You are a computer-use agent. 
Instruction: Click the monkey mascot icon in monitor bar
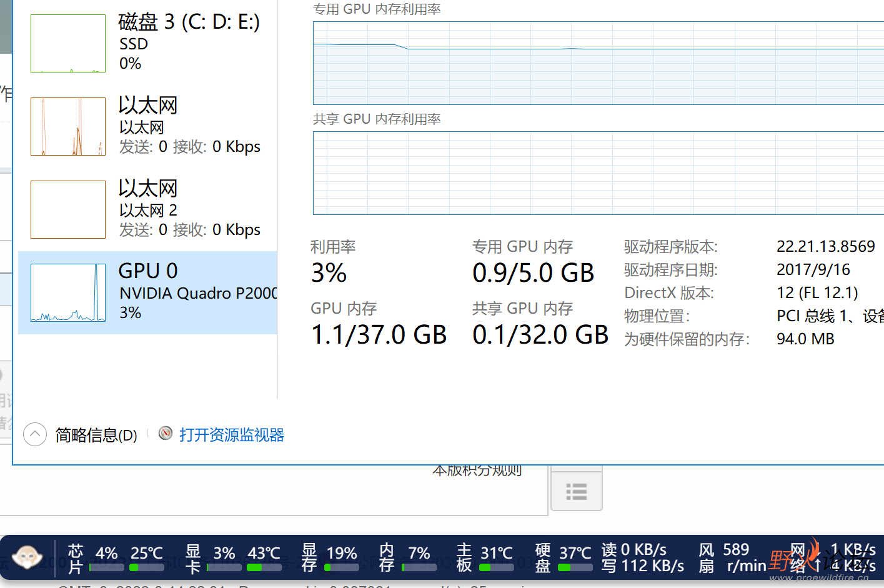point(27,557)
